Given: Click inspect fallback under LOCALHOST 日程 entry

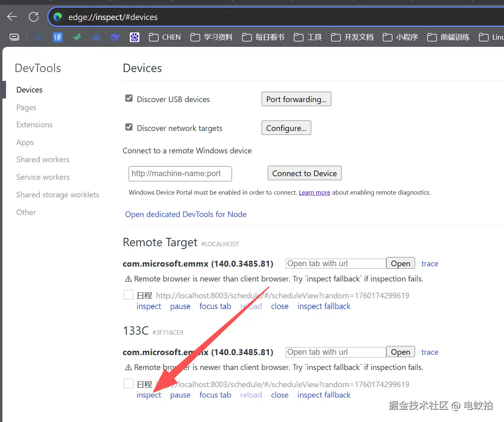Looking at the screenshot, I should [324, 306].
